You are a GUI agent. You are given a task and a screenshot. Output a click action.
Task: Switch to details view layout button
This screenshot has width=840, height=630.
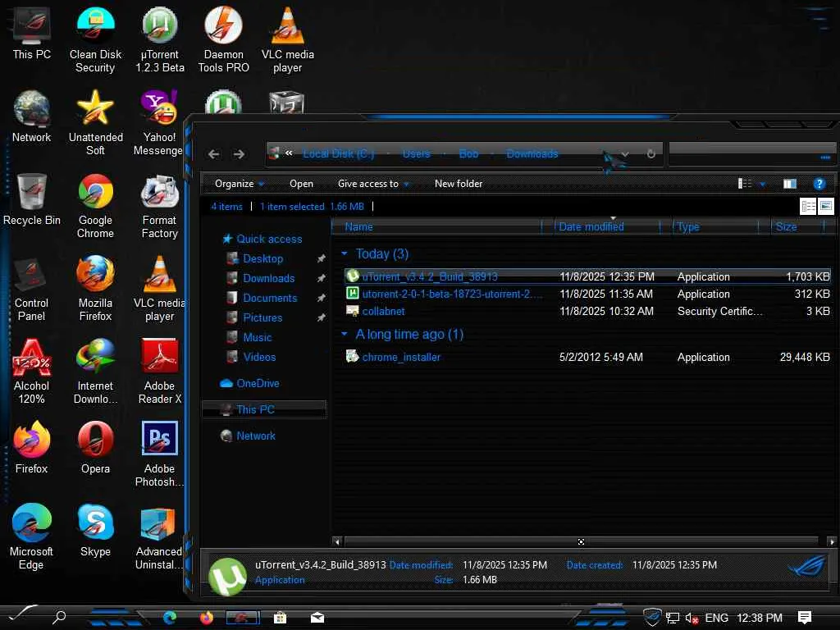pyautogui.click(x=808, y=206)
